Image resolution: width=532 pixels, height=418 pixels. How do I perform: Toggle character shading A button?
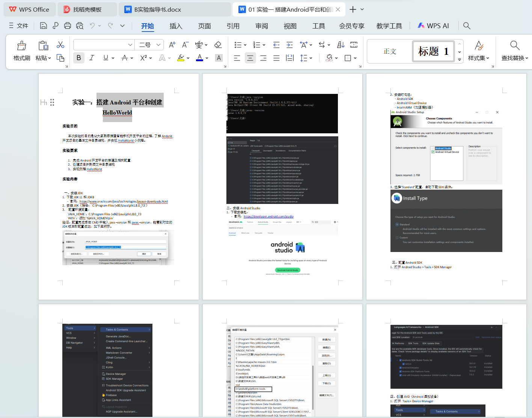pyautogui.click(x=219, y=58)
